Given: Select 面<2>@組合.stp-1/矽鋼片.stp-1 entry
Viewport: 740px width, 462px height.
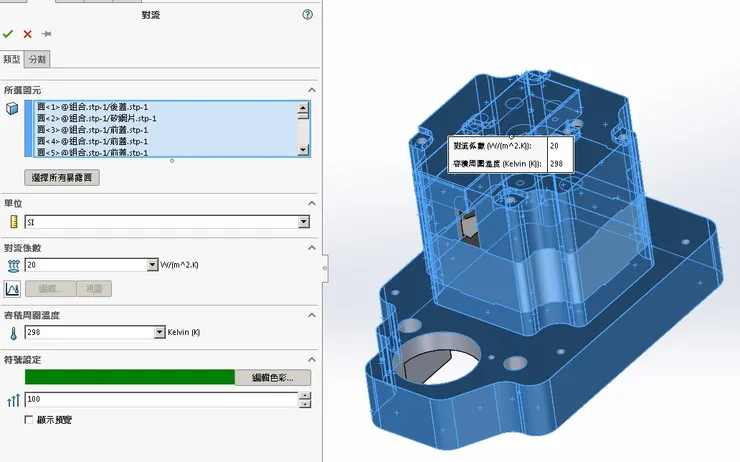Looking at the screenshot, I should pos(97,118).
